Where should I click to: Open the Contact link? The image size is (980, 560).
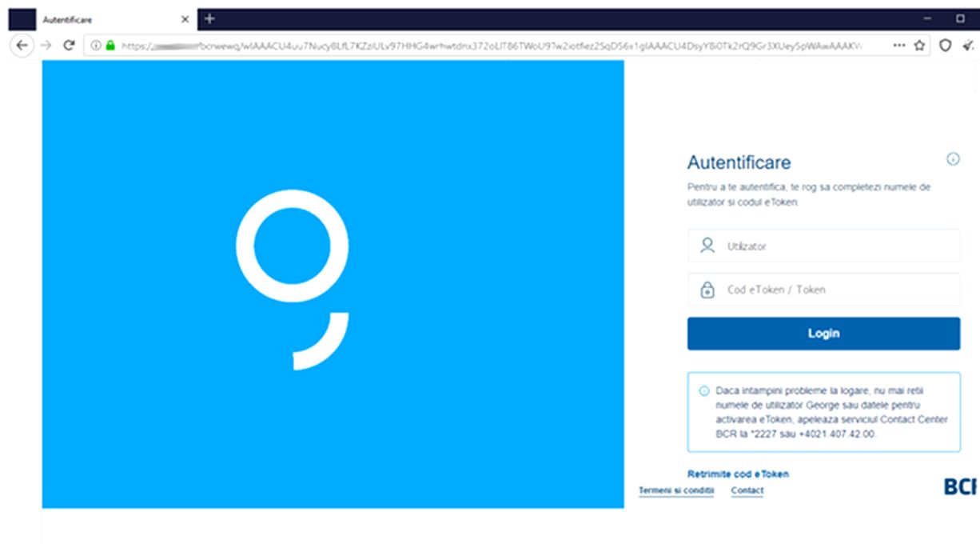click(747, 490)
